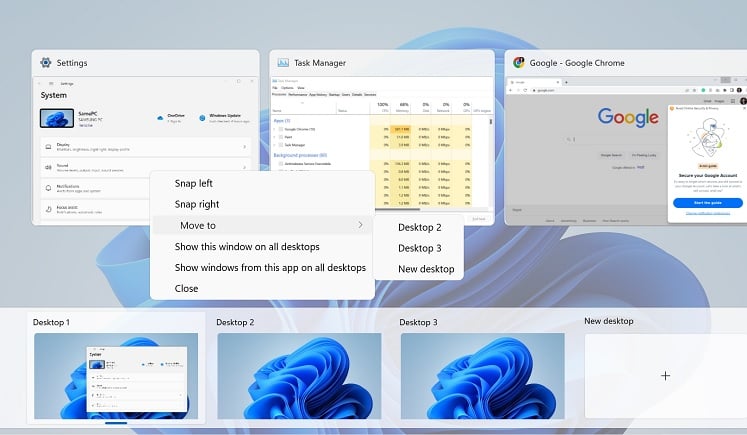Viewport: 747px width, 435px height.
Task: Click the Chrome back arrow icon
Action: 510,90
